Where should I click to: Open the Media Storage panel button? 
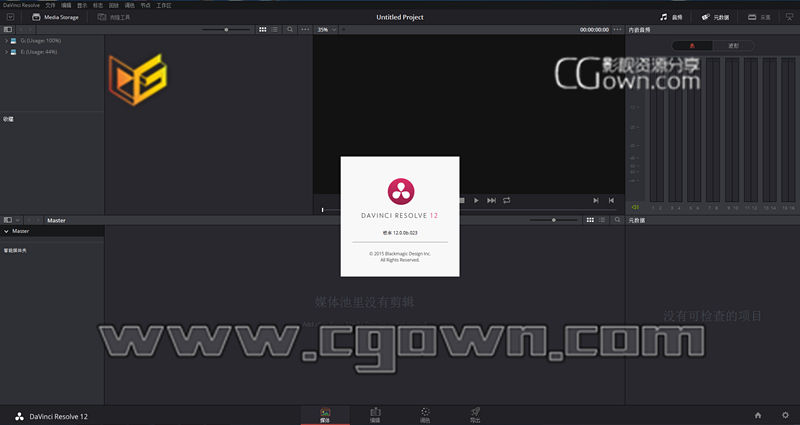pyautogui.click(x=55, y=17)
